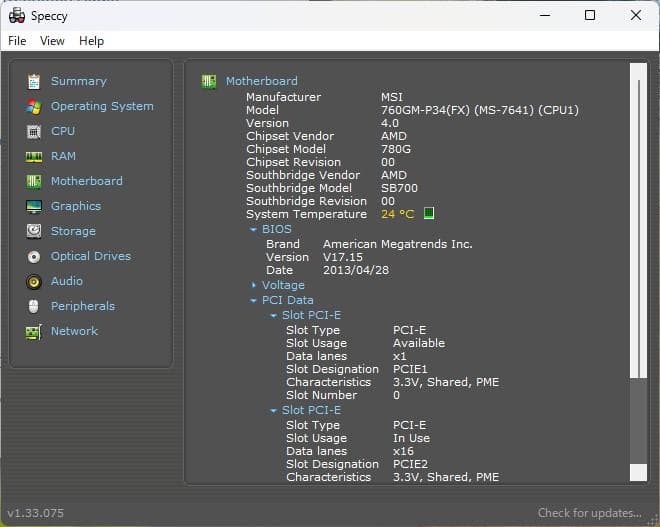Open the Peripherals section
This screenshot has width=660, height=527.
click(x=83, y=306)
